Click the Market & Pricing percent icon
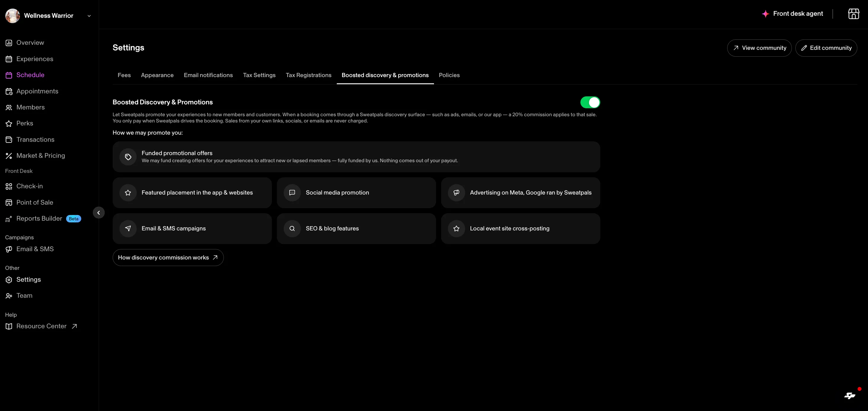Screen dimensions: 868x411 click(9, 156)
